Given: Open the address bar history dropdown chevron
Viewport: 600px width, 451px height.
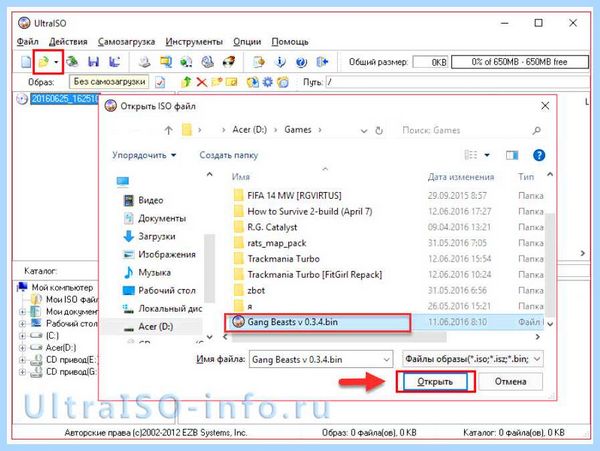Looking at the screenshot, I should 364,130.
